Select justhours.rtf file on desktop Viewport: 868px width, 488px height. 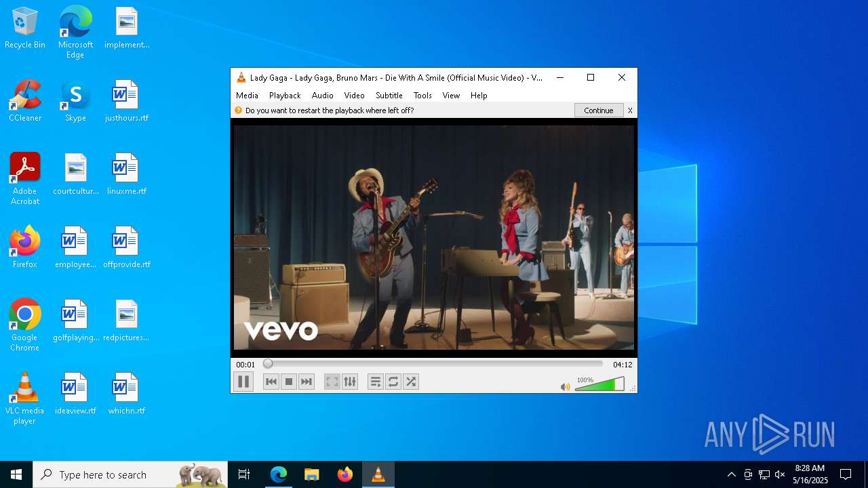[x=126, y=102]
